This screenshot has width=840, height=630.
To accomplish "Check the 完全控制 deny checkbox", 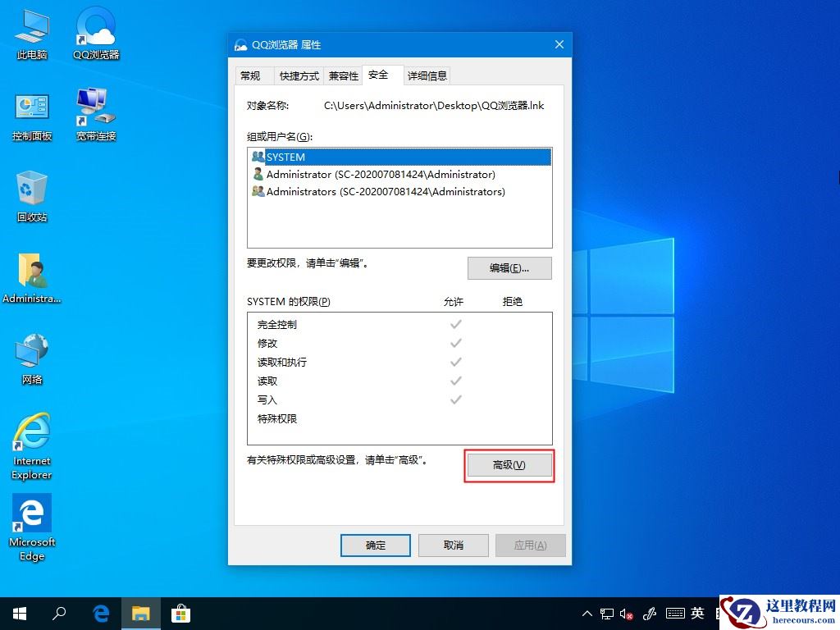I will 513,323.
